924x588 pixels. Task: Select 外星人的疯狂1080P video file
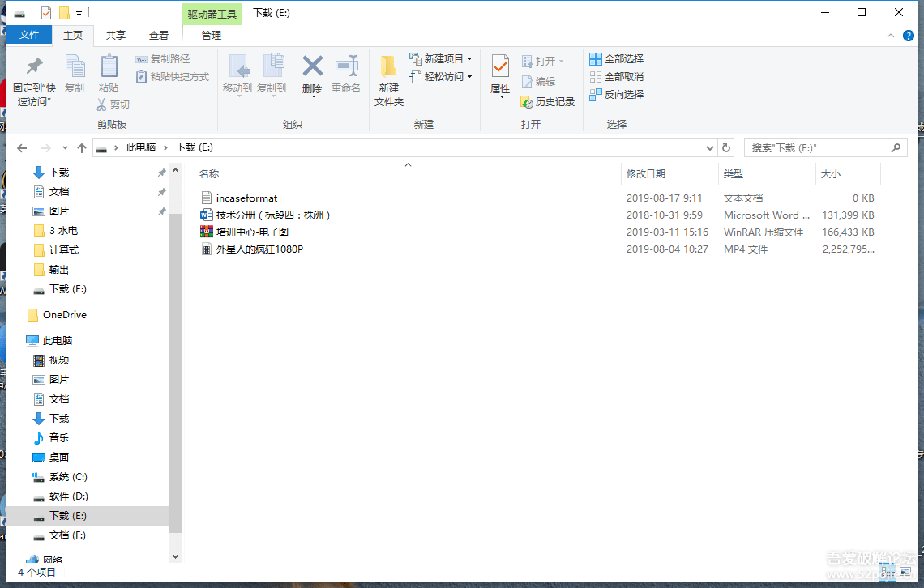(x=252, y=249)
